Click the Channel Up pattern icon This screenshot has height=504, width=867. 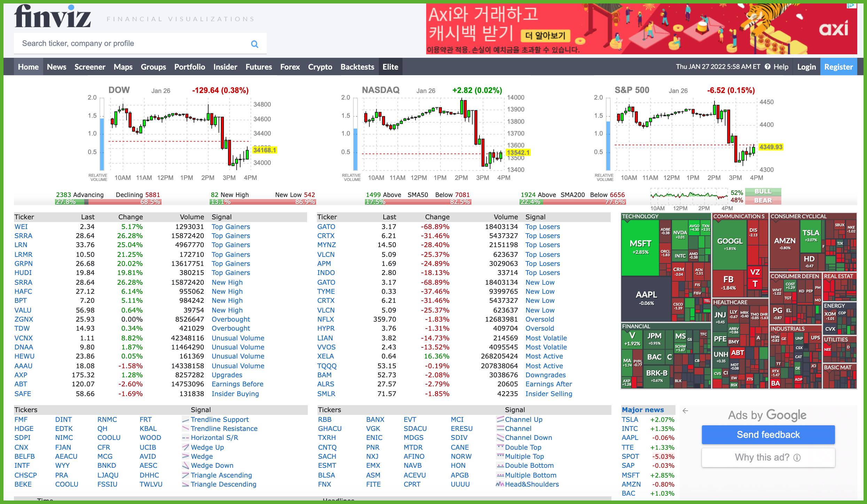click(x=500, y=420)
